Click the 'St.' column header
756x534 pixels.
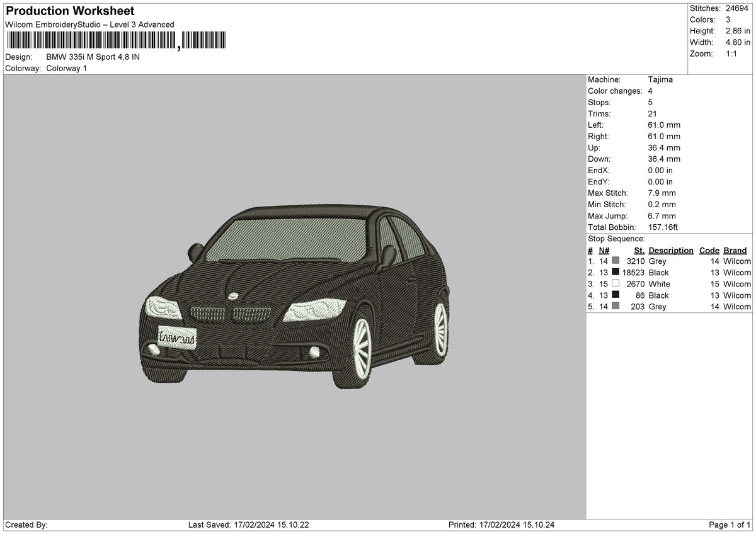point(639,250)
